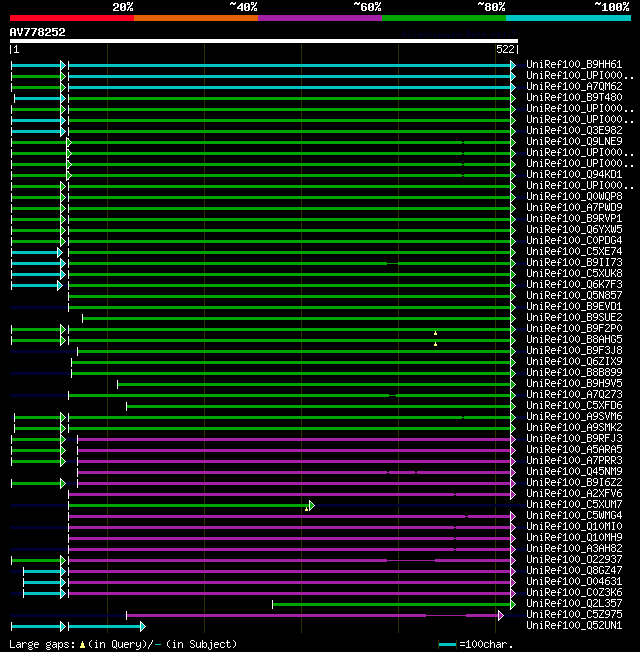Open hit UniRef100_A7QM62

coord(574,86)
